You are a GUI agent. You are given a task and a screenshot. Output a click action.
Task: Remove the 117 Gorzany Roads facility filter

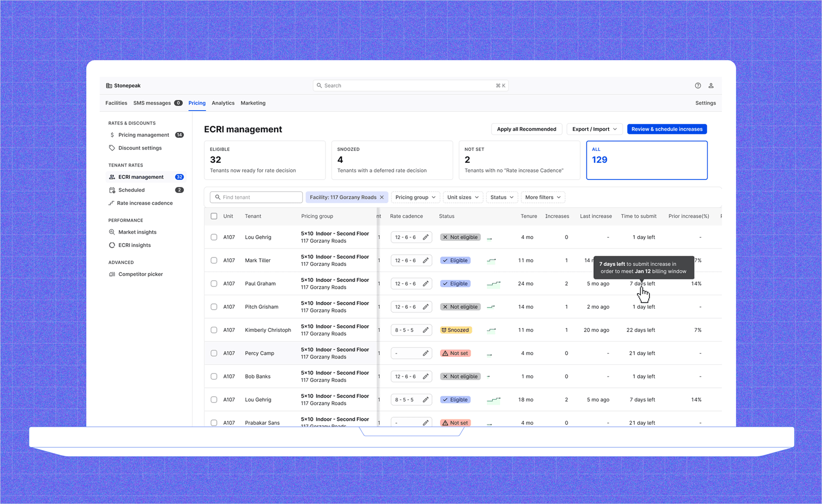382,197
